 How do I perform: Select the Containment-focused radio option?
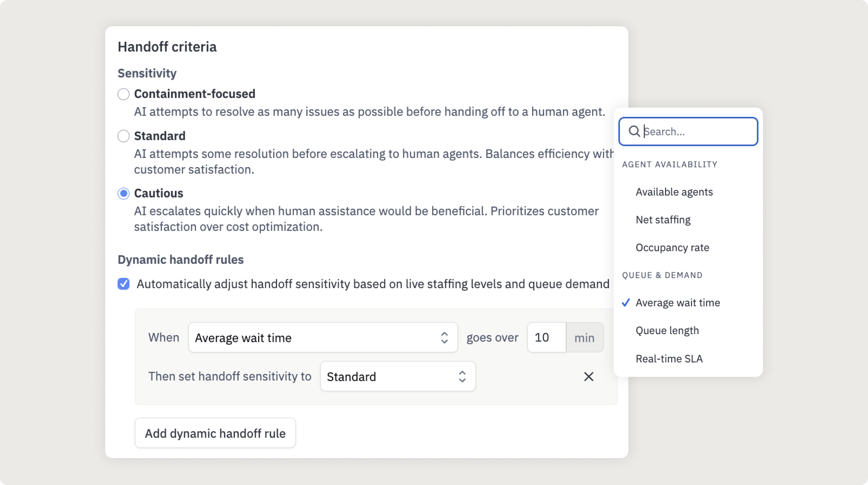123,94
